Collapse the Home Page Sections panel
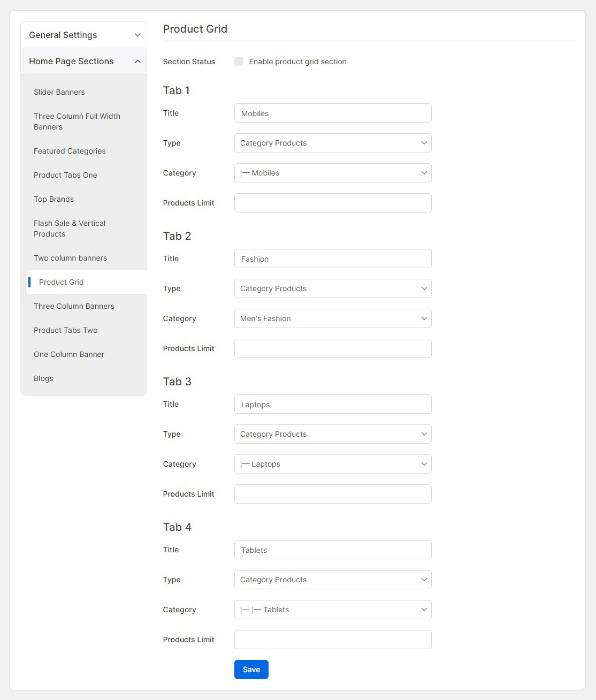Screen dimensions: 596x700 83,61
